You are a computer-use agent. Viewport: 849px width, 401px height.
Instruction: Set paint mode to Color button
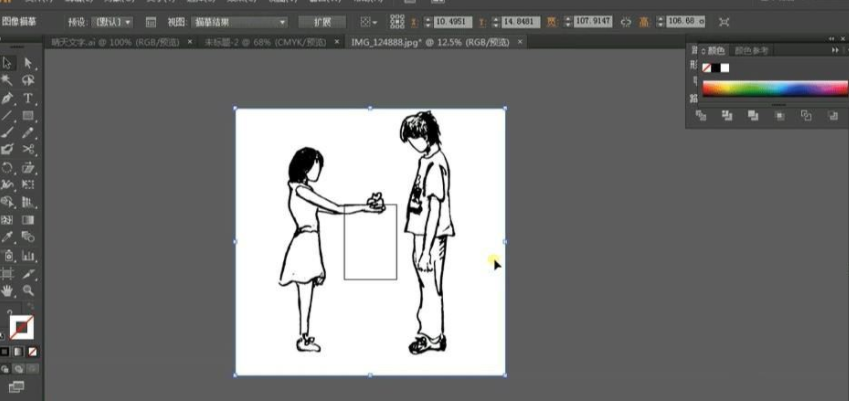click(5, 352)
